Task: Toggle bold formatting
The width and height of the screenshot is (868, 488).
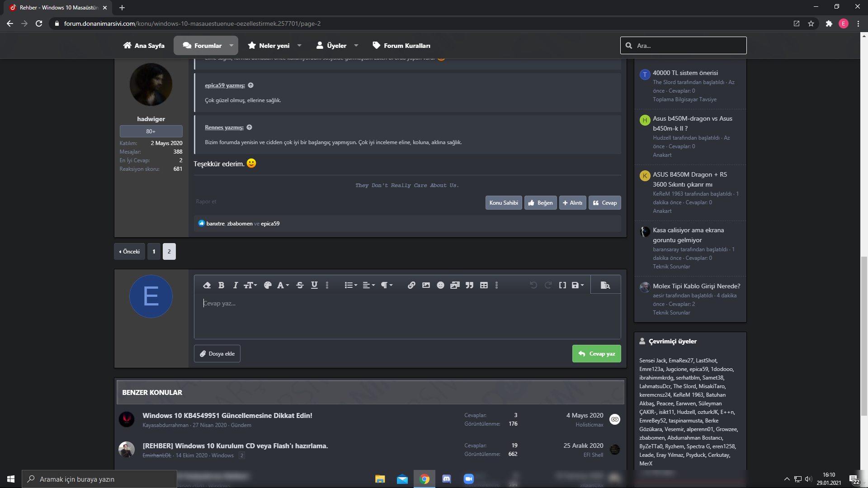Action: (x=221, y=285)
